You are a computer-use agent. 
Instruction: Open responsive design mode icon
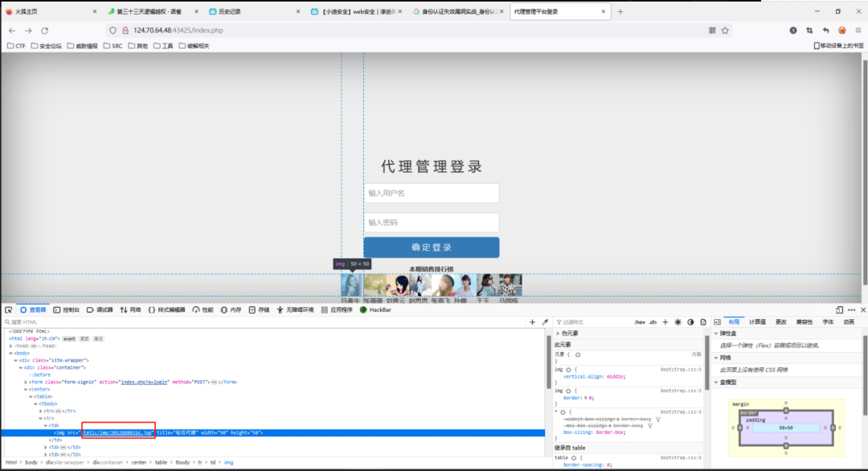click(839, 310)
